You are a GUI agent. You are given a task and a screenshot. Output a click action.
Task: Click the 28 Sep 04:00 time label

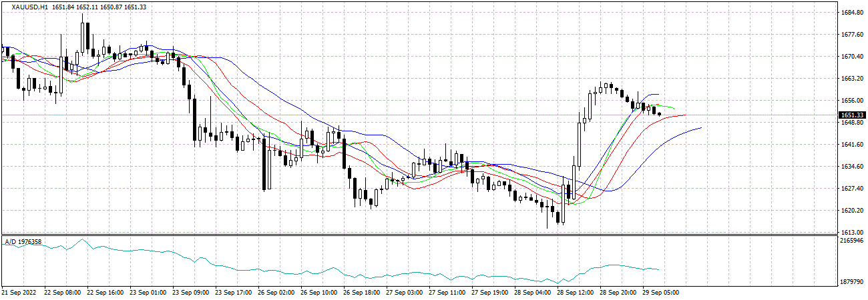point(531,293)
